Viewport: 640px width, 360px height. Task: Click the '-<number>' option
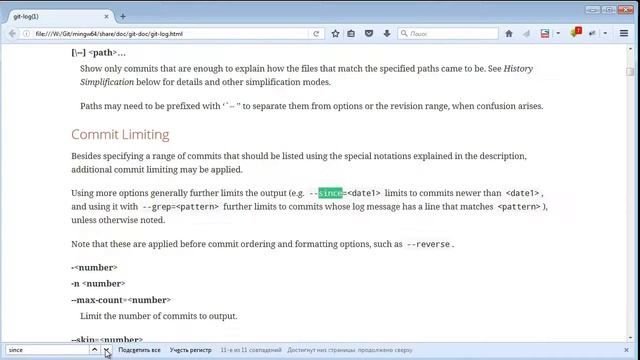(94, 268)
